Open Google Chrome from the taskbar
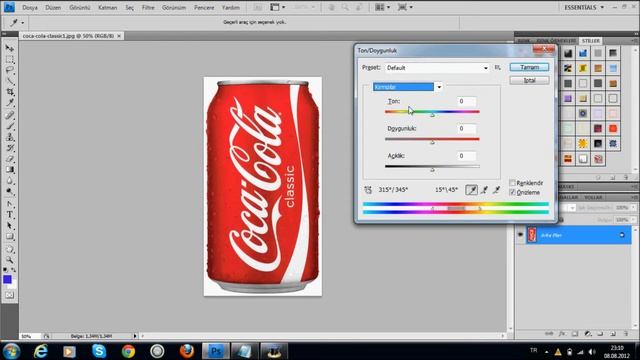 (x=128, y=351)
